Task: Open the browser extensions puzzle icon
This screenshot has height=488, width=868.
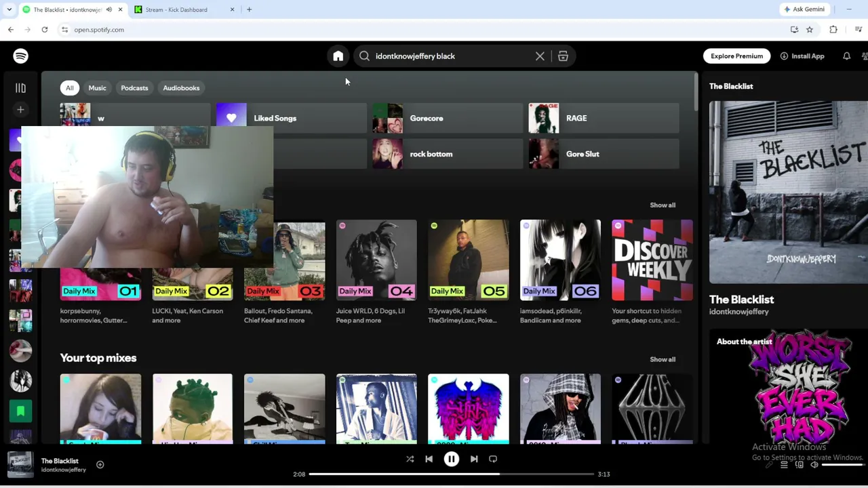Action: coord(833,30)
